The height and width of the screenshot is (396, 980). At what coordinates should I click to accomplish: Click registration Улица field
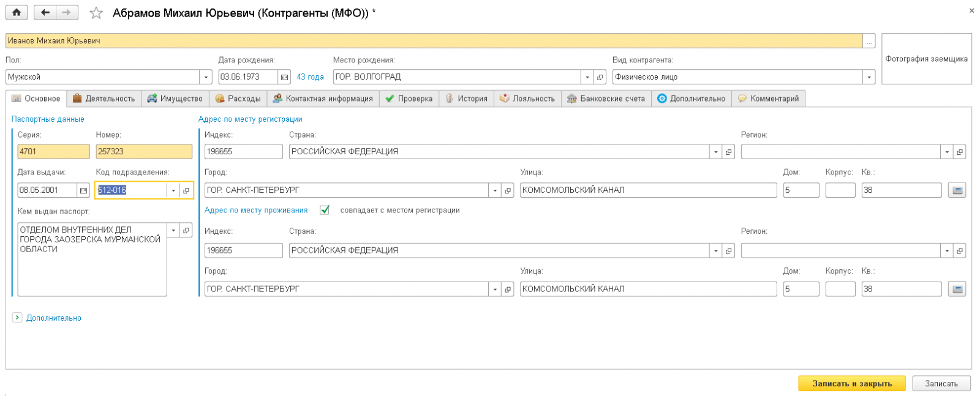649,190
